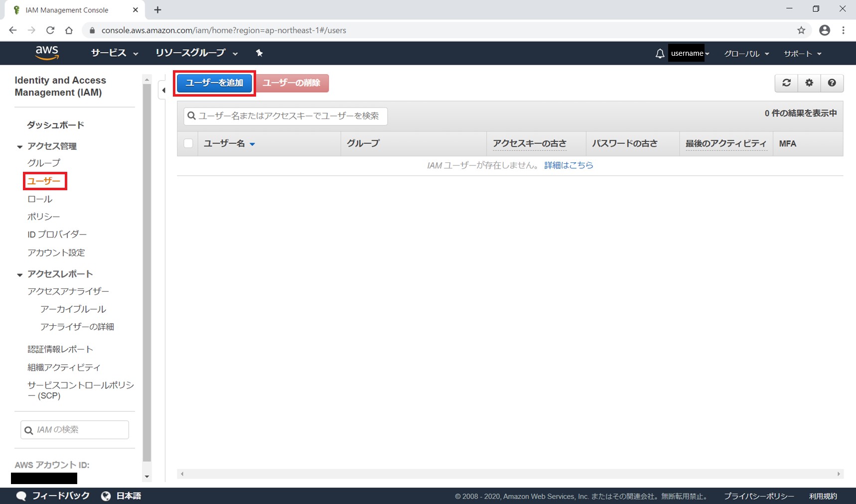Click the 最後のアクティビティ column header
Viewport: 856px width, 504px height.
[726, 143]
